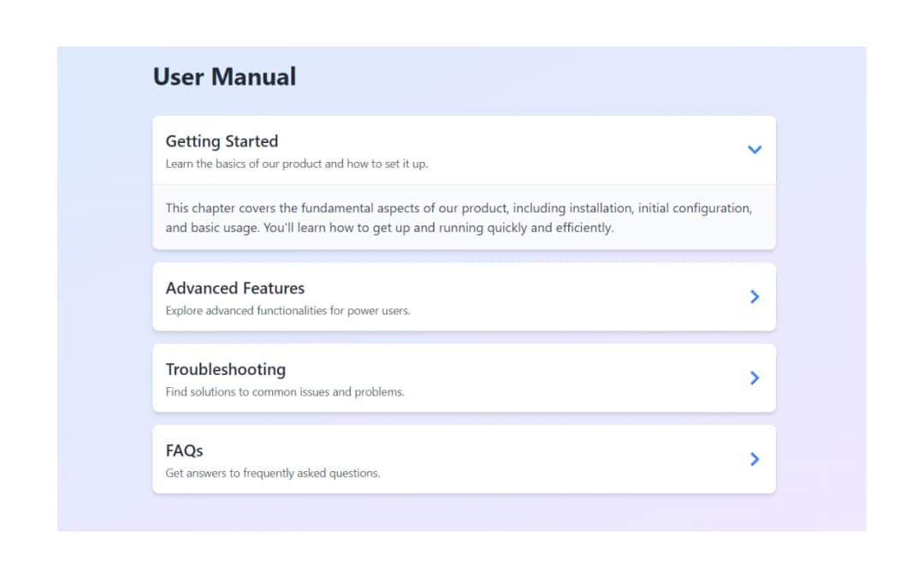Click 'initial configuration' in the chapter text

click(x=695, y=208)
